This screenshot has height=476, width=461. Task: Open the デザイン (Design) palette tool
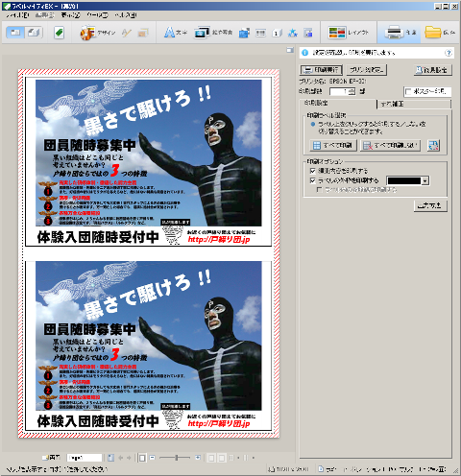(x=97, y=33)
